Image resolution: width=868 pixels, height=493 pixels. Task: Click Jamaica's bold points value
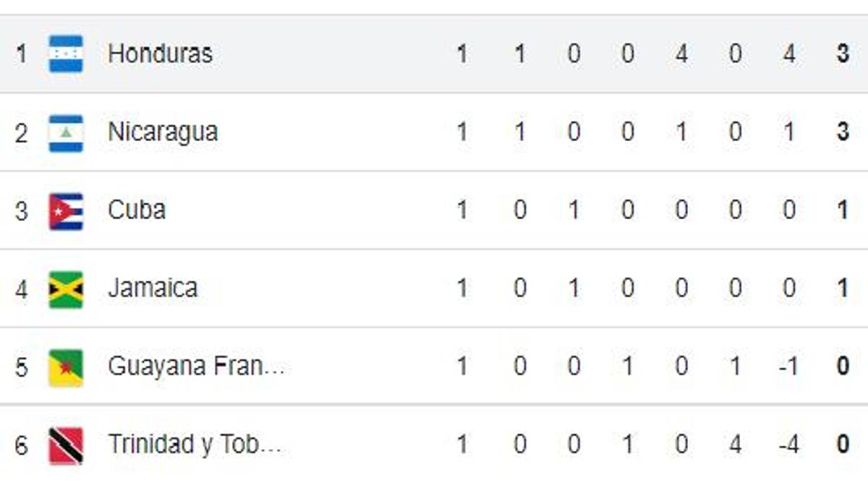point(843,288)
